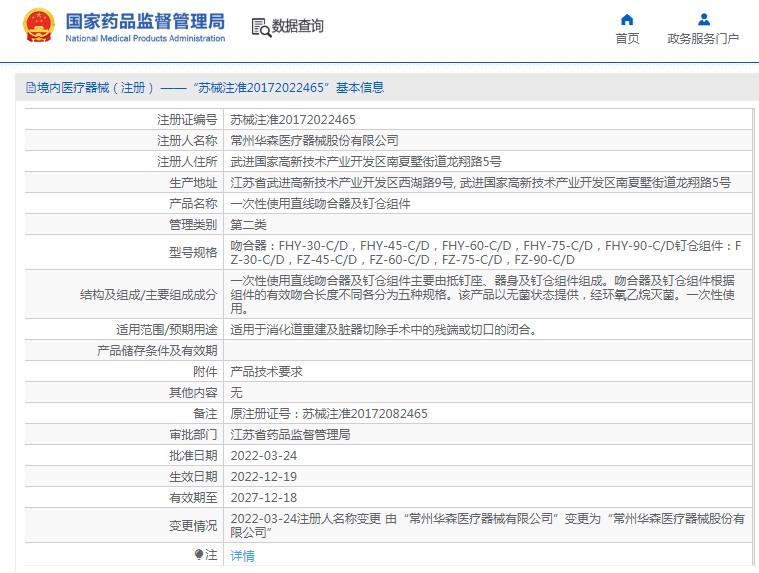Open the 详情 link
This screenshot has width=759, height=573.
tap(243, 556)
